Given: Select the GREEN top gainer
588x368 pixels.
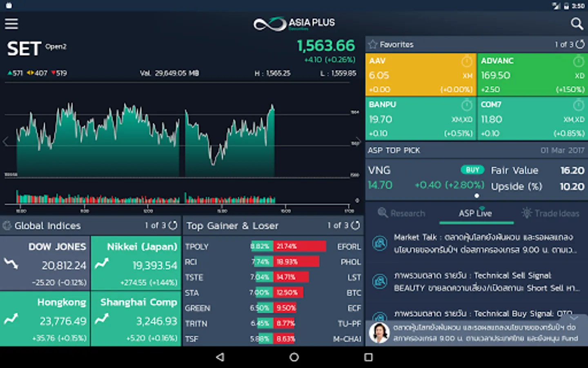Looking at the screenshot, I should click(198, 308).
